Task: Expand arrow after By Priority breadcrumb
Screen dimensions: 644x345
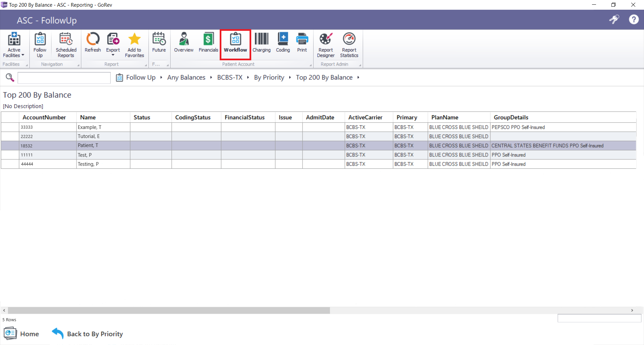Action: (290, 77)
